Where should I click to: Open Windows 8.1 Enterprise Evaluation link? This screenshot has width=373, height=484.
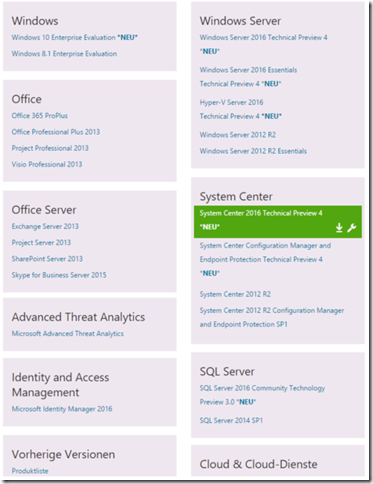[64, 54]
